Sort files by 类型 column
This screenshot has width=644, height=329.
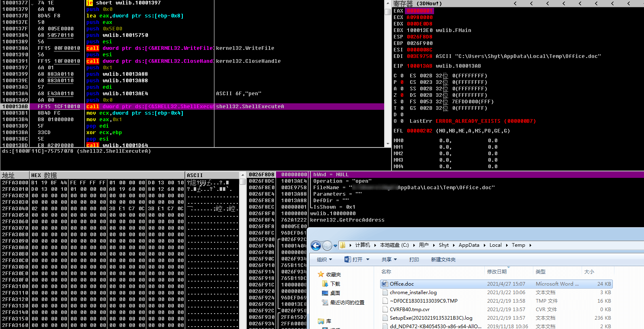(x=557, y=271)
